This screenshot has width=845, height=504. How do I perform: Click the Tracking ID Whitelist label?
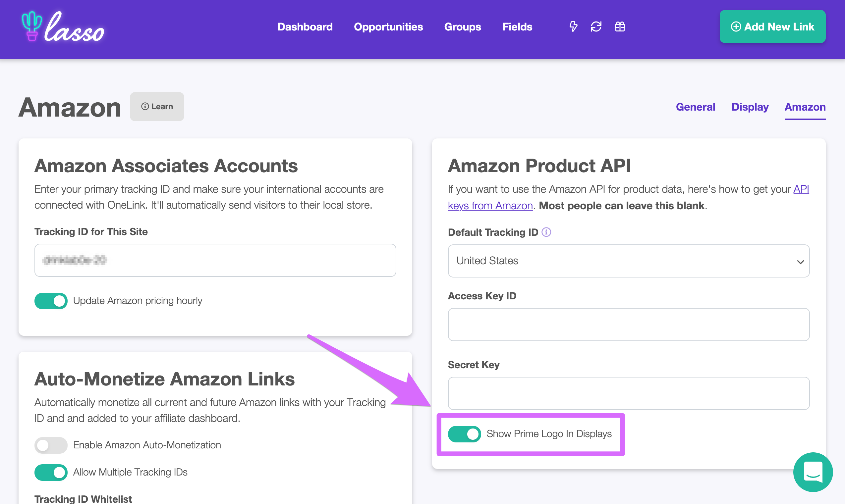pos(83,499)
